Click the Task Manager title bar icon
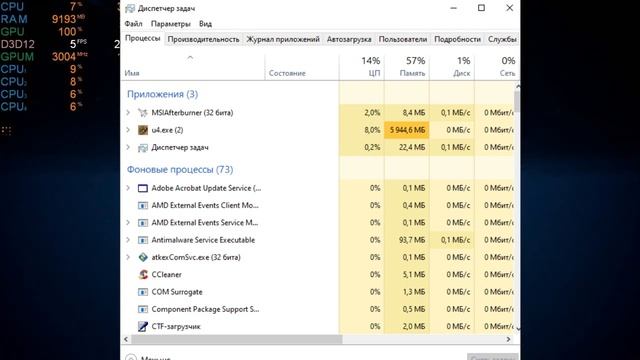The height and width of the screenshot is (360, 640). coord(130,8)
